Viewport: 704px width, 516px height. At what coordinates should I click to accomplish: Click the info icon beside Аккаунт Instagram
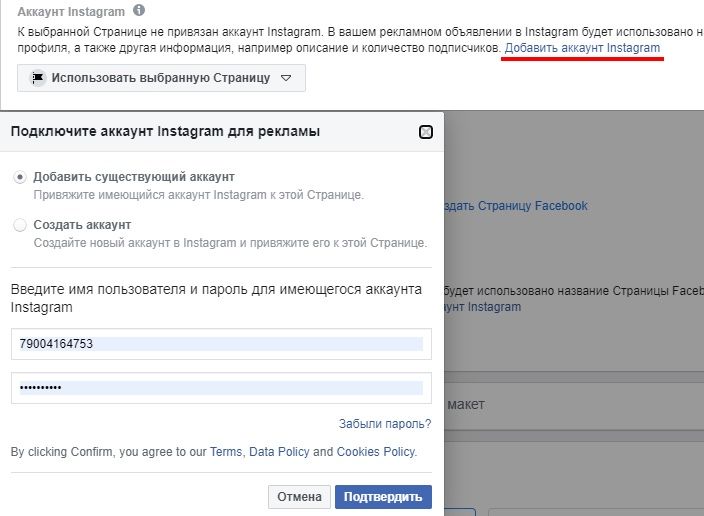coord(139,10)
